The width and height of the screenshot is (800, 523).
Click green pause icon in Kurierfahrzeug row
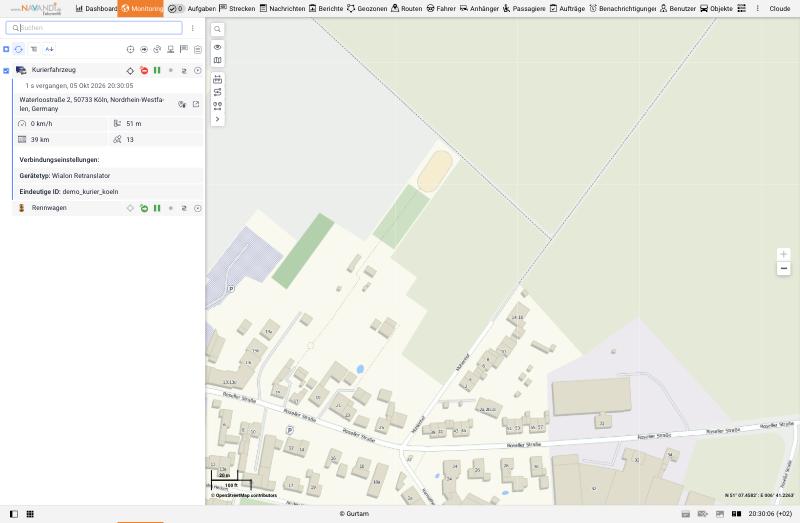[x=157, y=70]
